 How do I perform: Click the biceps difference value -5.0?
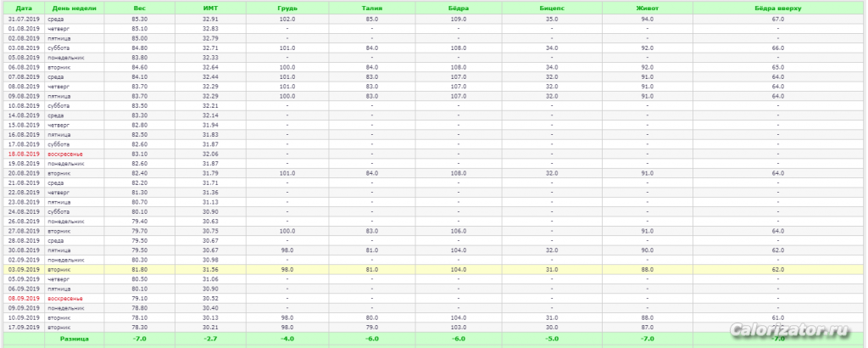552,339
